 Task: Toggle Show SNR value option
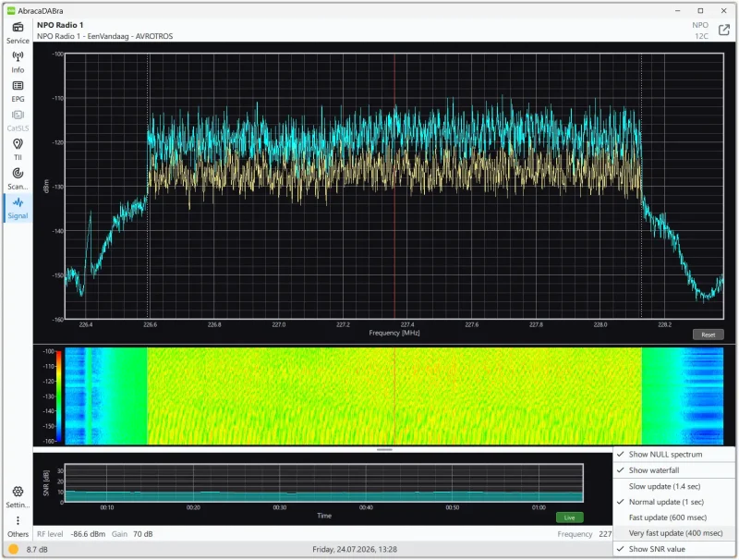tap(674, 549)
